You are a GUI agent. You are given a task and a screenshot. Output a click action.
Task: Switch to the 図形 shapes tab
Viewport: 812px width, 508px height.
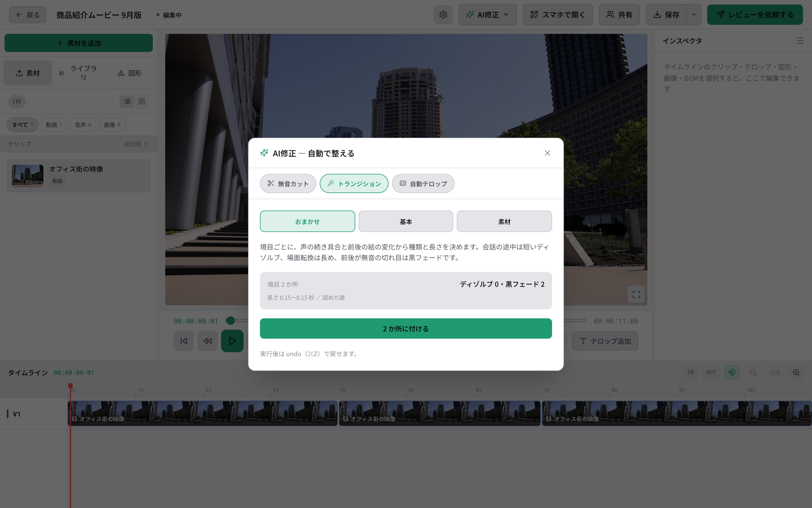click(x=129, y=73)
